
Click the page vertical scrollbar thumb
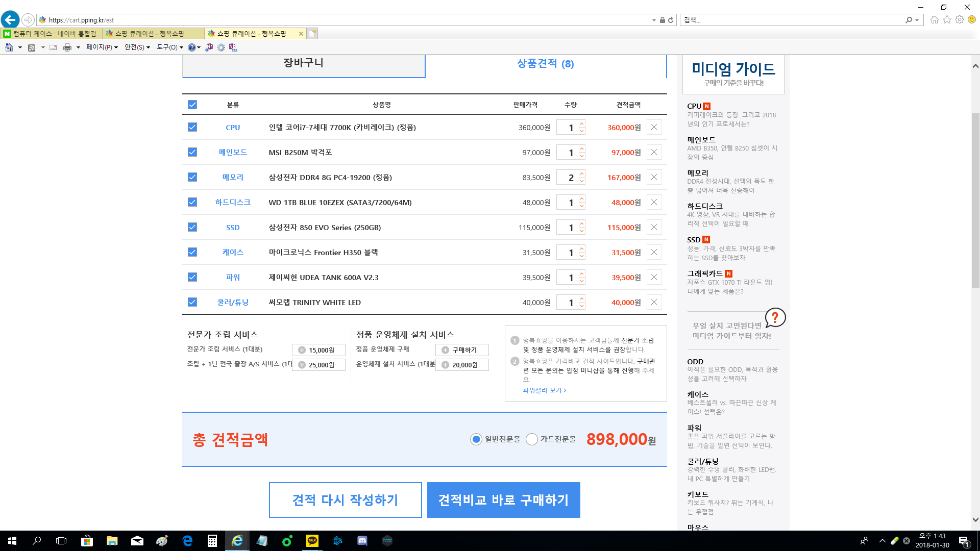point(975,201)
